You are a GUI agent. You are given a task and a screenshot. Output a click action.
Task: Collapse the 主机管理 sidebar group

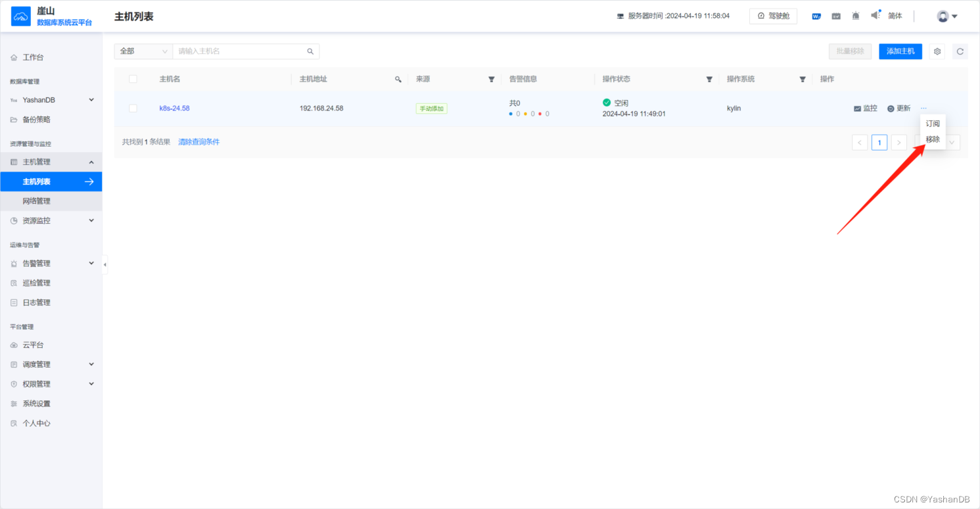click(51, 162)
